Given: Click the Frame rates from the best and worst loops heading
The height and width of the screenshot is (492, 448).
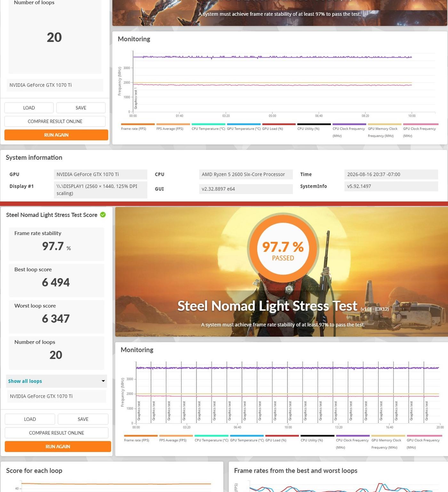Looking at the screenshot, I should click(296, 471).
